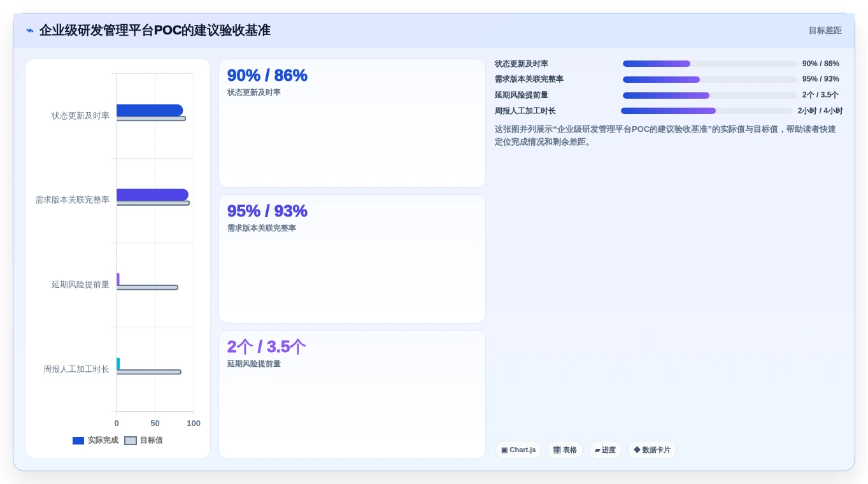Click the 周报人工加工时长 chart axis label

[76, 369]
